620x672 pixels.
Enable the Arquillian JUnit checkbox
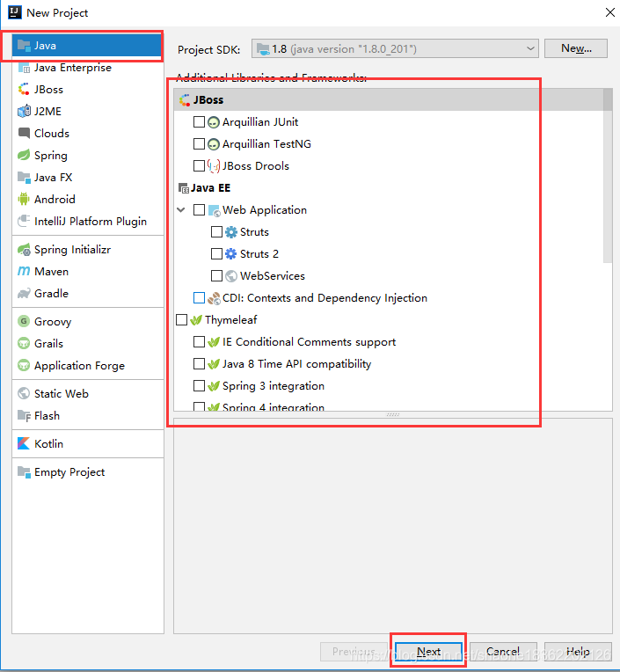(199, 122)
